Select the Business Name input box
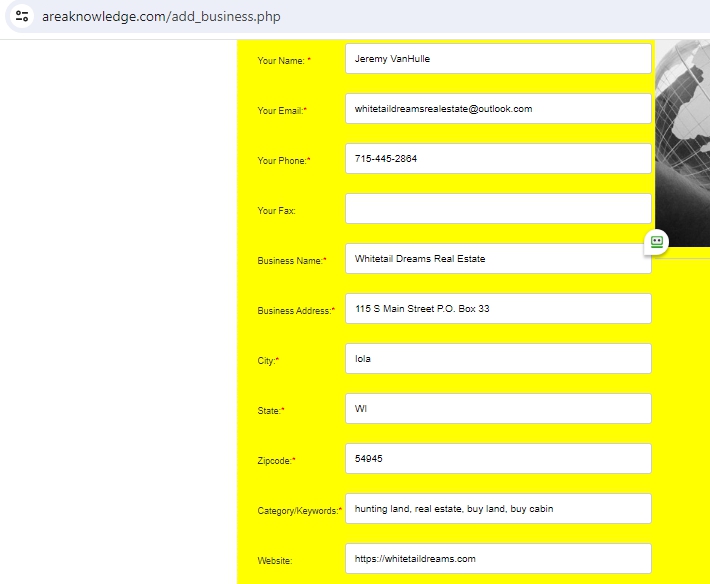This screenshot has width=710, height=584. click(x=498, y=259)
